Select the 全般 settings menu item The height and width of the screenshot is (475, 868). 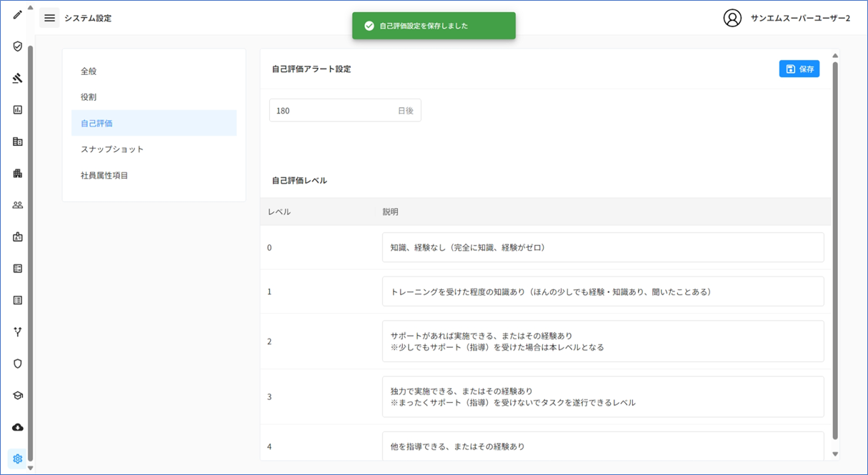click(154, 71)
